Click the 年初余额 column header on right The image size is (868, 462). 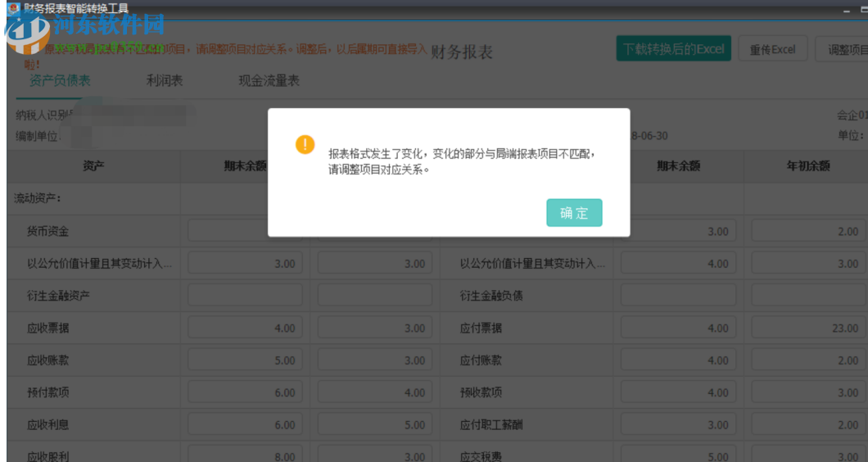[808, 165]
